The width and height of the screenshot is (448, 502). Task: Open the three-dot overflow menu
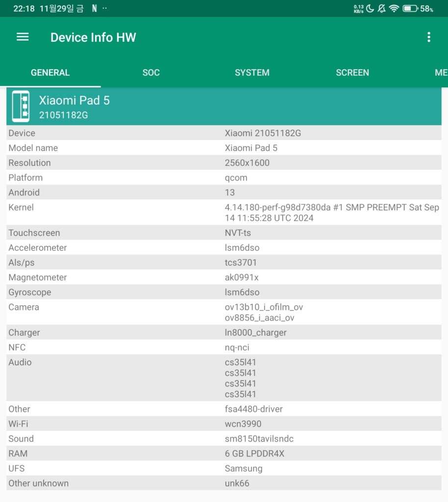pos(429,37)
